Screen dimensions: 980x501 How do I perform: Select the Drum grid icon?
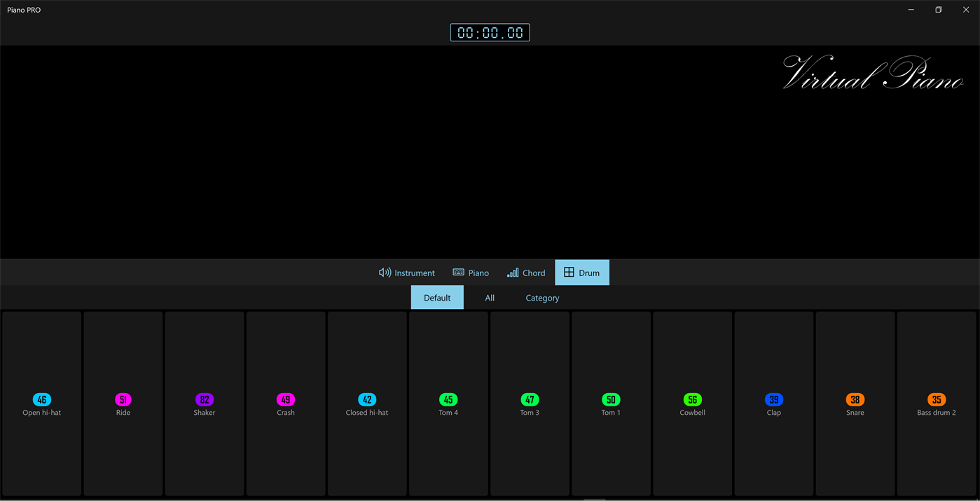tap(568, 272)
